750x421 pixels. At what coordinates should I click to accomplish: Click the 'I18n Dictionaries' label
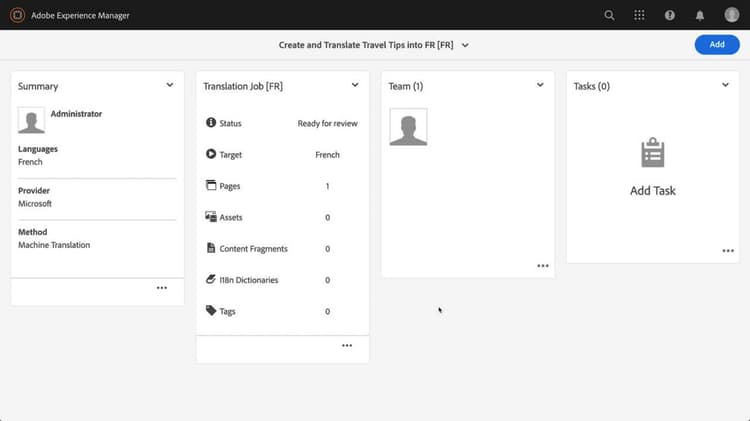point(249,280)
